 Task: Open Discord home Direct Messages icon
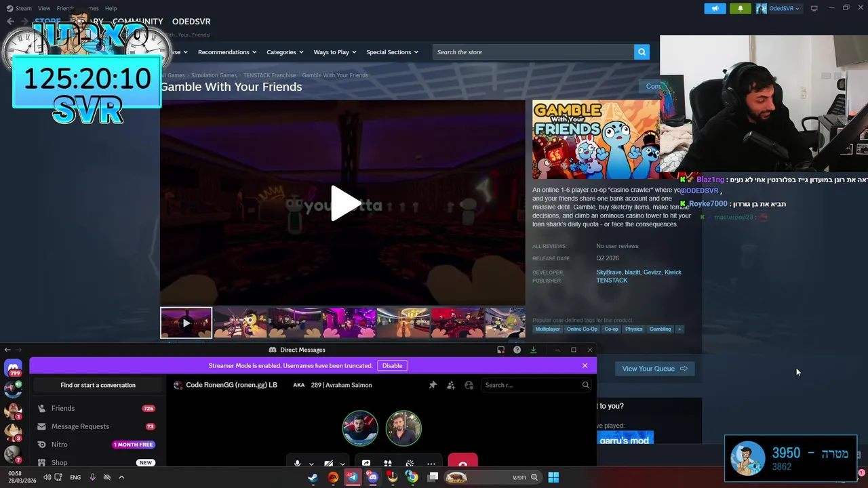click(13, 368)
